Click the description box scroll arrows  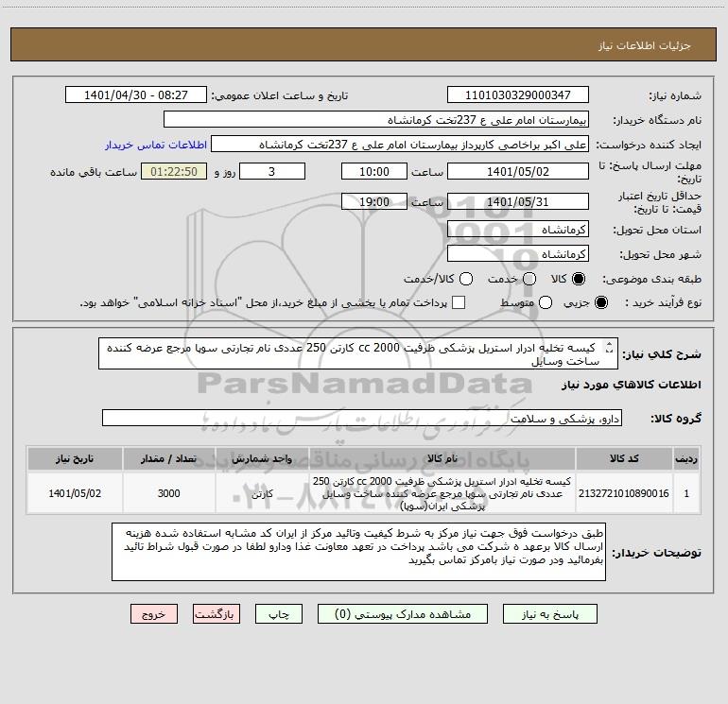coord(609,347)
